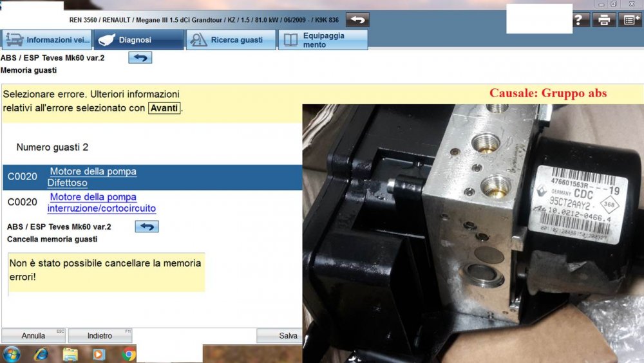
Task: Switch to the Informazioni veicolo tab
Action: tap(47, 40)
